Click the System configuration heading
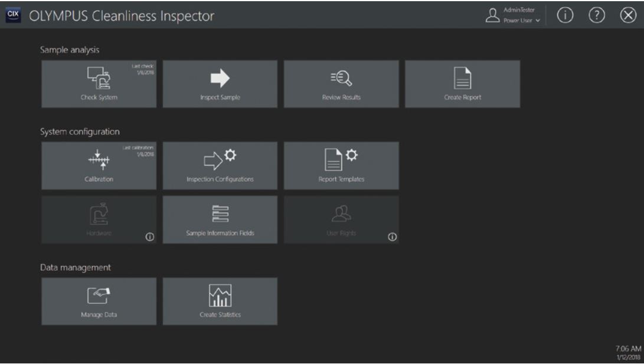The image size is (644, 364). point(80,132)
